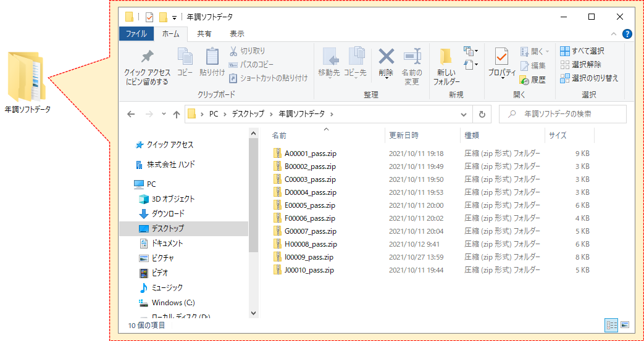The image size is (644, 341).
Task: Select file I00009_pass.zip
Action: pos(303,257)
